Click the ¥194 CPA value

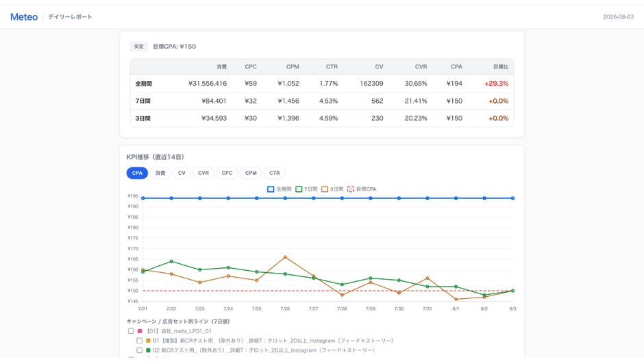pos(454,84)
